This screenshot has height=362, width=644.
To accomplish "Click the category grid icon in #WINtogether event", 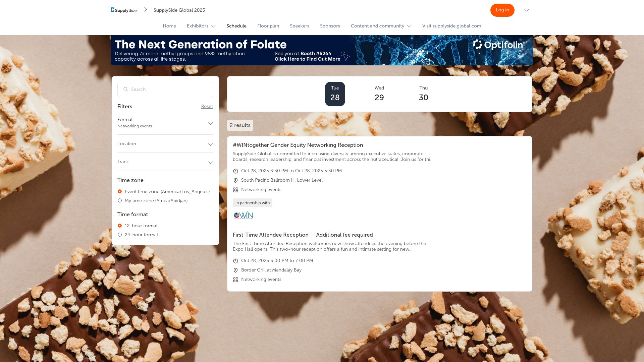I will point(235,190).
